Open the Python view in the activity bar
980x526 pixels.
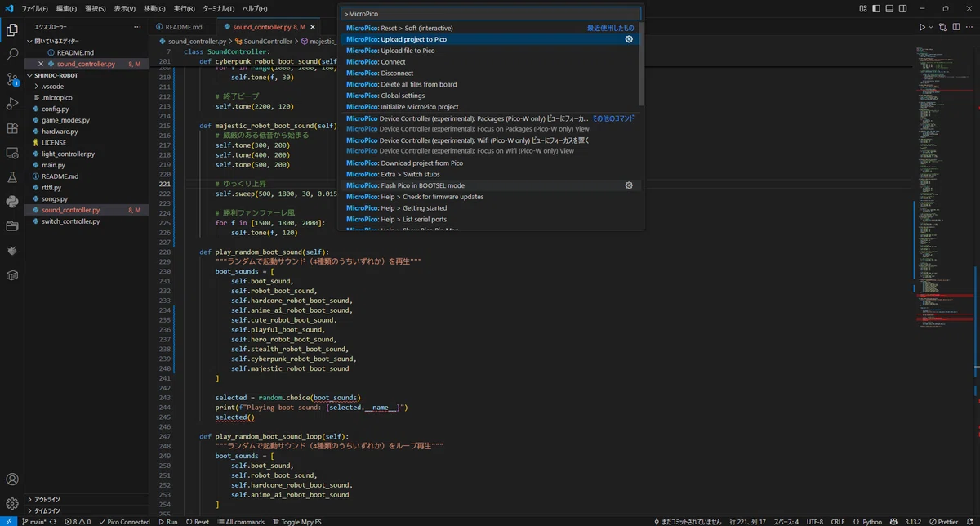click(12, 202)
